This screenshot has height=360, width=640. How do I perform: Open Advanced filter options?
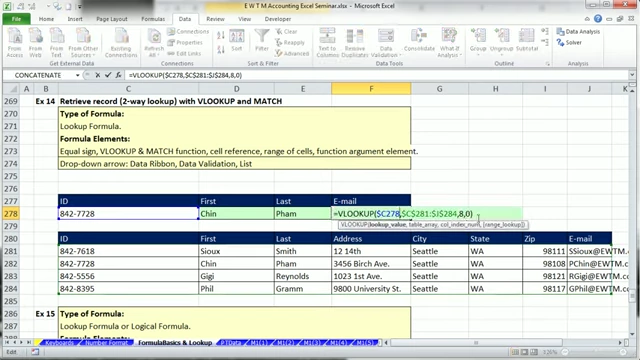click(292, 53)
